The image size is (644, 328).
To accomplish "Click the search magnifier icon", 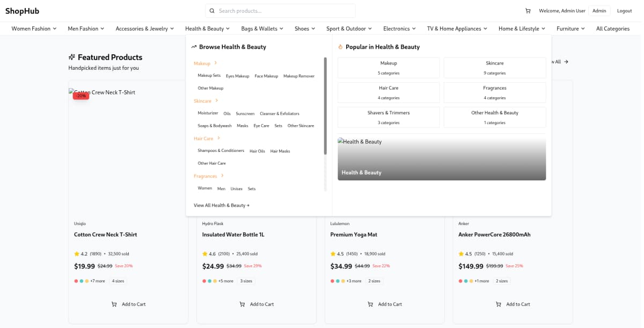I will click(212, 10).
